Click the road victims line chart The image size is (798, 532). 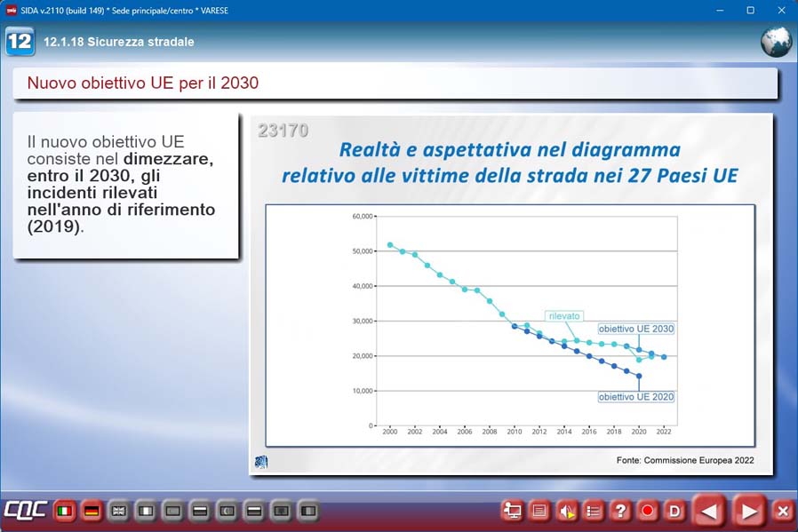pos(510,325)
